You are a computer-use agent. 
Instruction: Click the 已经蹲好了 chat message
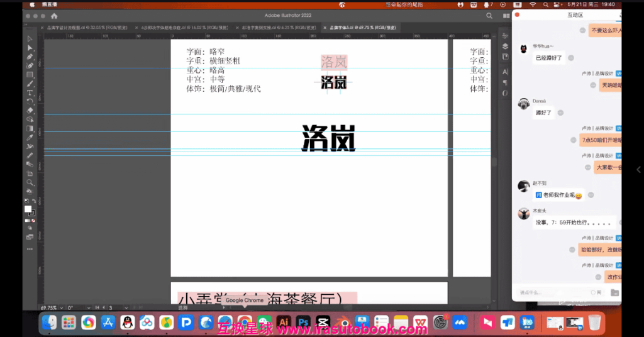click(547, 58)
